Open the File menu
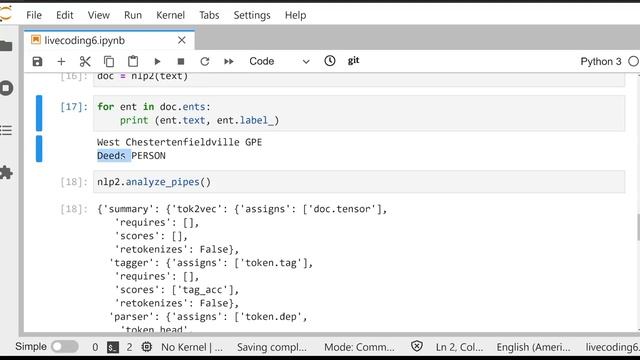The image size is (640, 360). click(x=34, y=15)
